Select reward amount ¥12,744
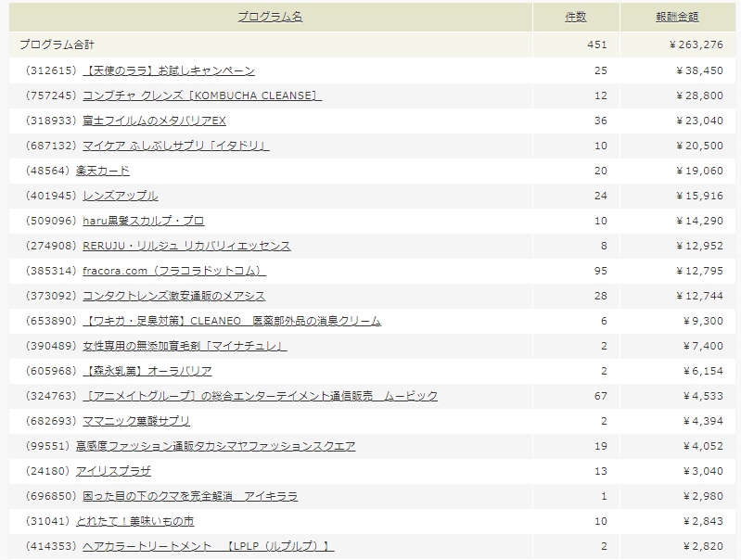 click(699, 297)
